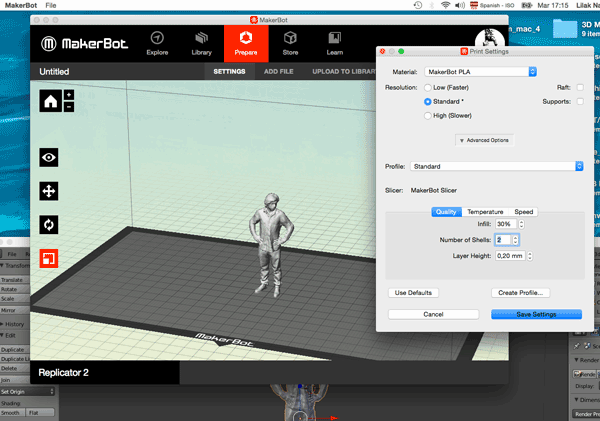The image size is (600, 421).
Task: Click ADD FILE in MakerBot toolbar
Action: 279,72
